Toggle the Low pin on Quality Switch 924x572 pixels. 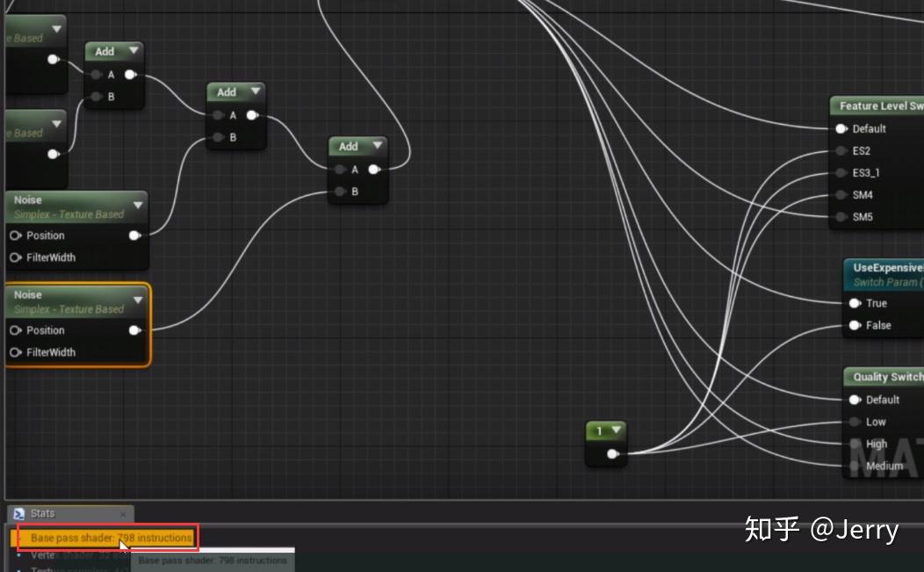pos(854,422)
